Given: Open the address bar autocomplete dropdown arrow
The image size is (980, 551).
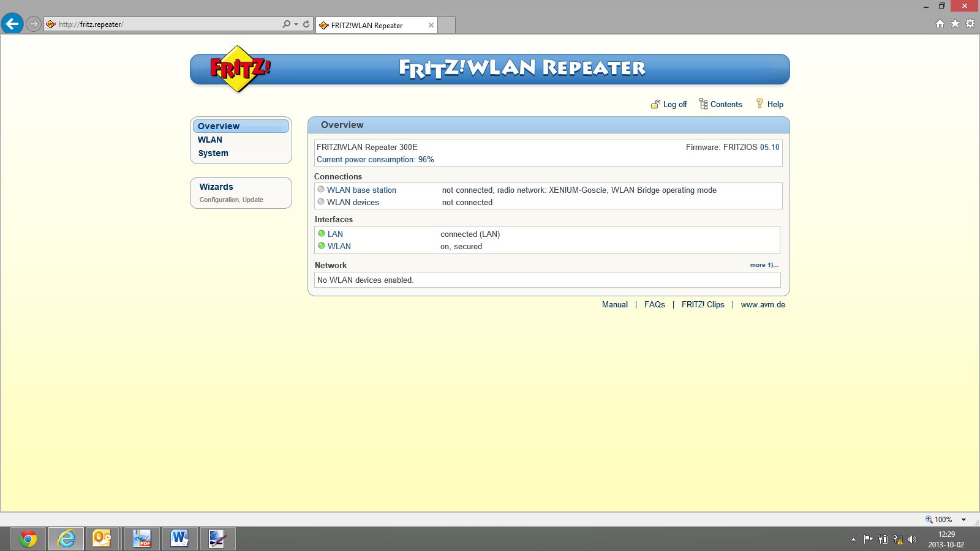Looking at the screenshot, I should point(296,24).
